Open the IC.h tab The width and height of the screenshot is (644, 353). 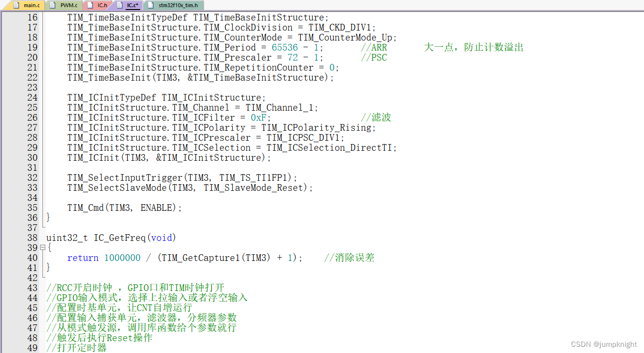click(102, 6)
